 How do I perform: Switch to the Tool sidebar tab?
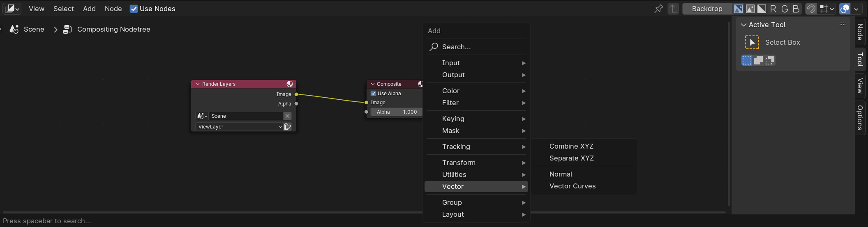pos(860,60)
